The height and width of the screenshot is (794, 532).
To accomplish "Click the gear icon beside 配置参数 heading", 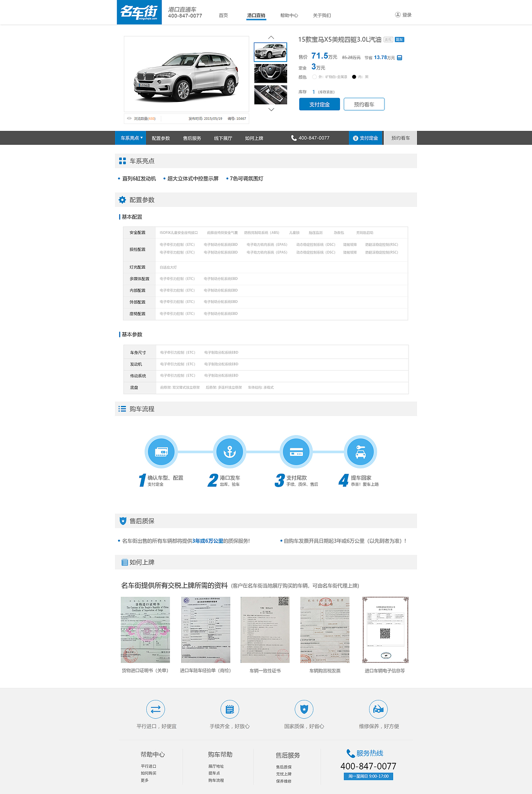I will (x=122, y=200).
